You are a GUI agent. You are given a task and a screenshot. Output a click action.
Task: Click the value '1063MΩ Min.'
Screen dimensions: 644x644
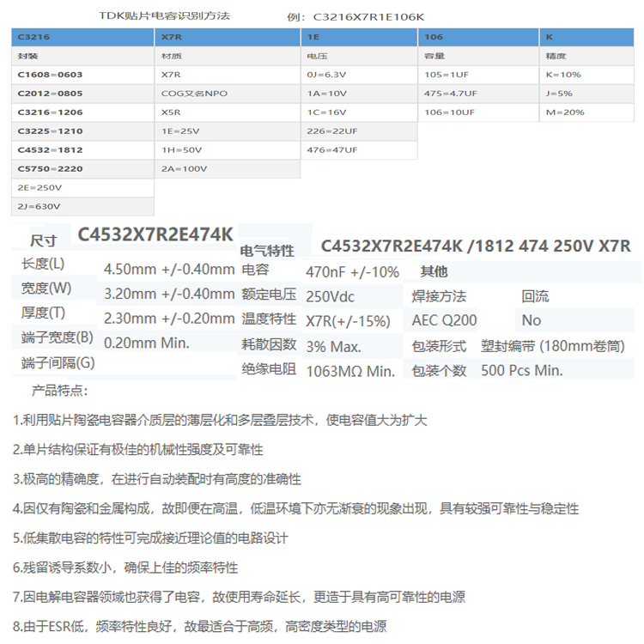pos(350,372)
